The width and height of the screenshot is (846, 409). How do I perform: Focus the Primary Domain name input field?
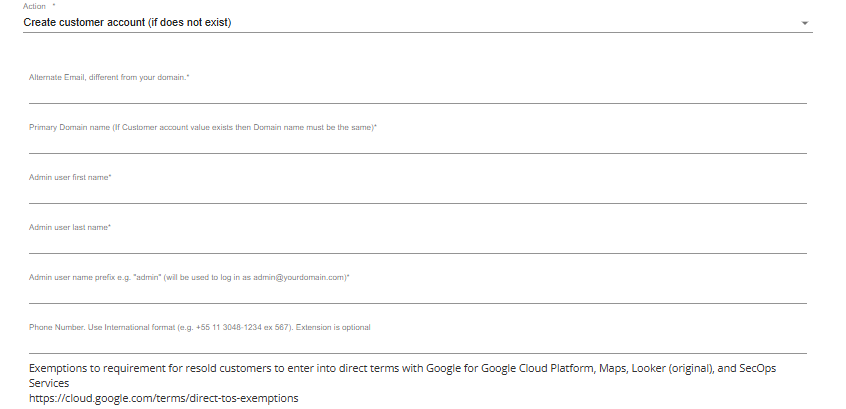[418, 143]
